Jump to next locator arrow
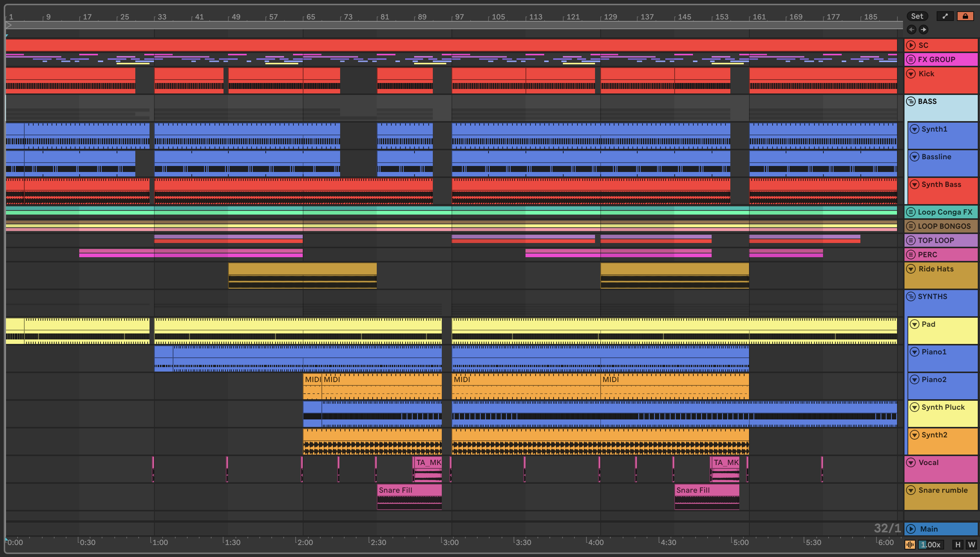The image size is (980, 557). pyautogui.click(x=924, y=30)
